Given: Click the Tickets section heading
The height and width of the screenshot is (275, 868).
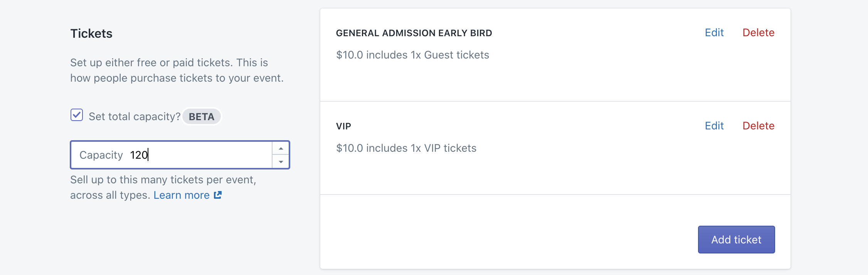Looking at the screenshot, I should point(91,34).
